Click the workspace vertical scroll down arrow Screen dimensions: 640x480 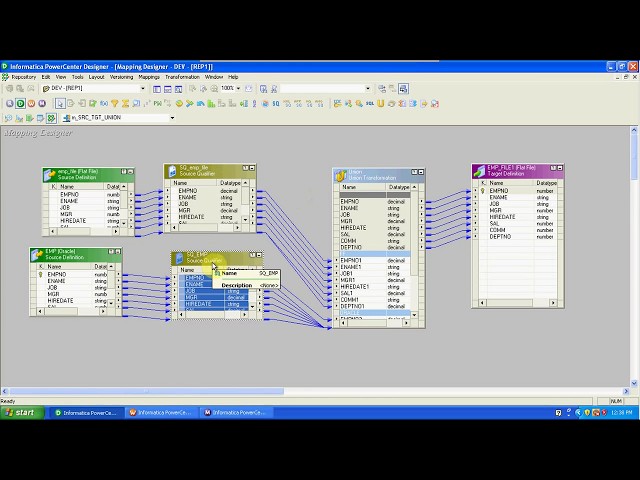(x=634, y=383)
